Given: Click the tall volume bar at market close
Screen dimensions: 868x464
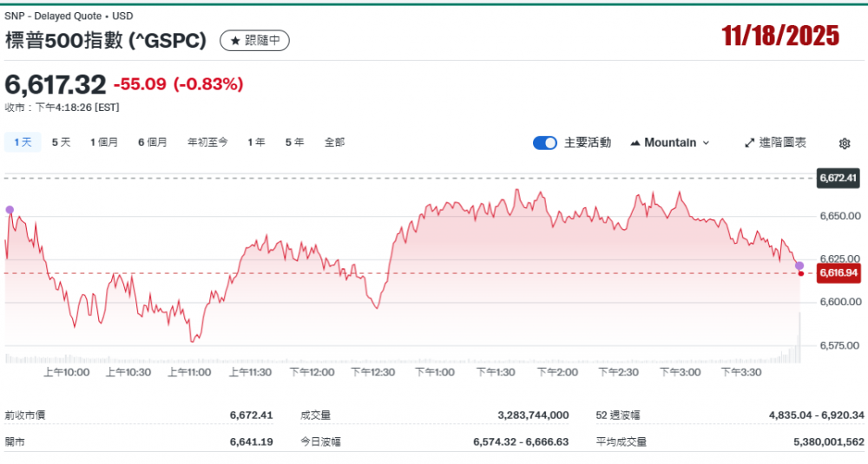Looking at the screenshot, I should 799,338.
